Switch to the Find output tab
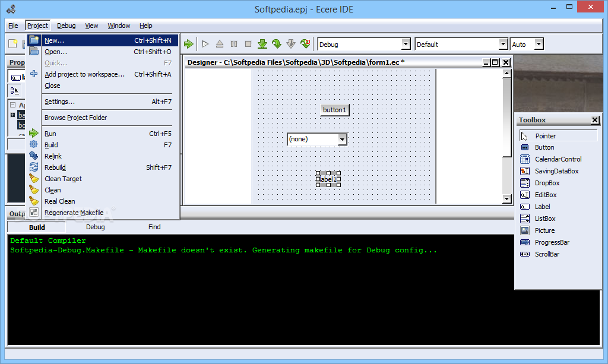Viewport: 608px width, 364px height. point(154,227)
